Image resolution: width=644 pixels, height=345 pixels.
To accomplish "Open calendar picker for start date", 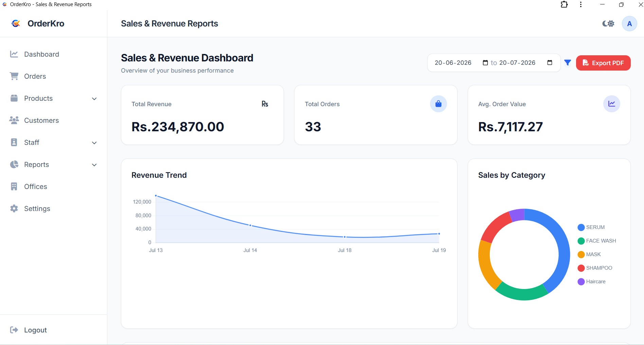I will coord(485,63).
